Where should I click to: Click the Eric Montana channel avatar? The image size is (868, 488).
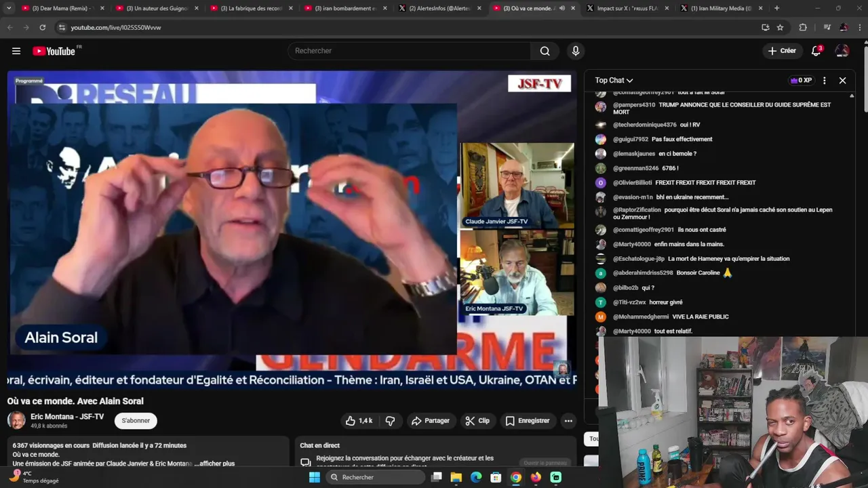[16, 421]
